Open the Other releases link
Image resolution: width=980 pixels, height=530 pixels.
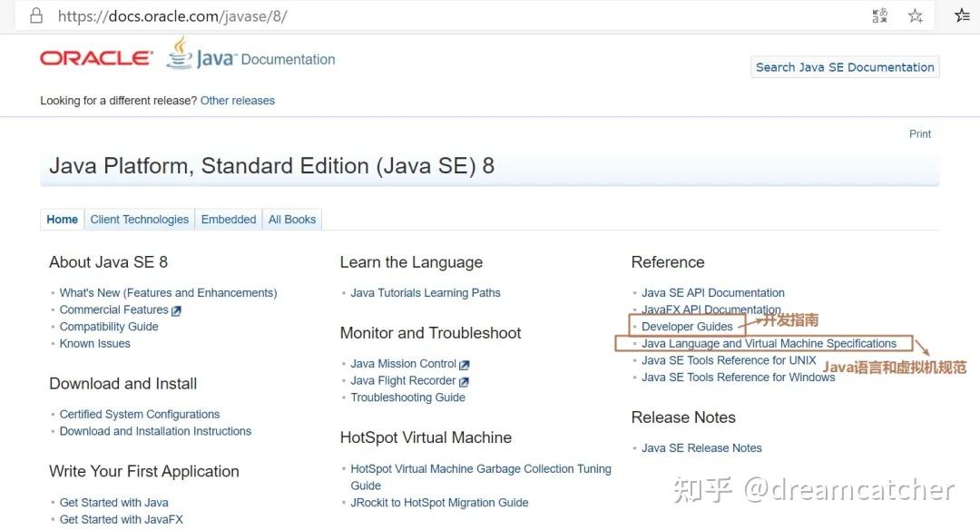click(x=237, y=100)
